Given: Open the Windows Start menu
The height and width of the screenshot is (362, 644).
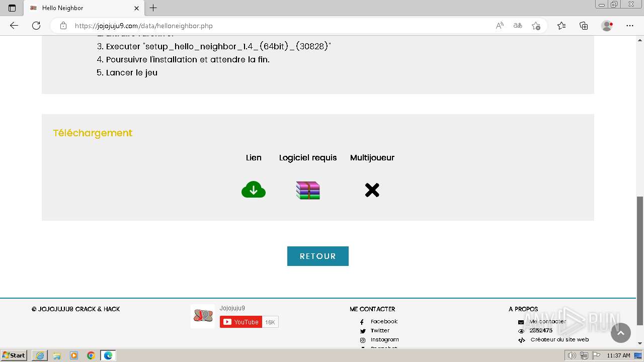Looking at the screenshot, I should click(14, 355).
